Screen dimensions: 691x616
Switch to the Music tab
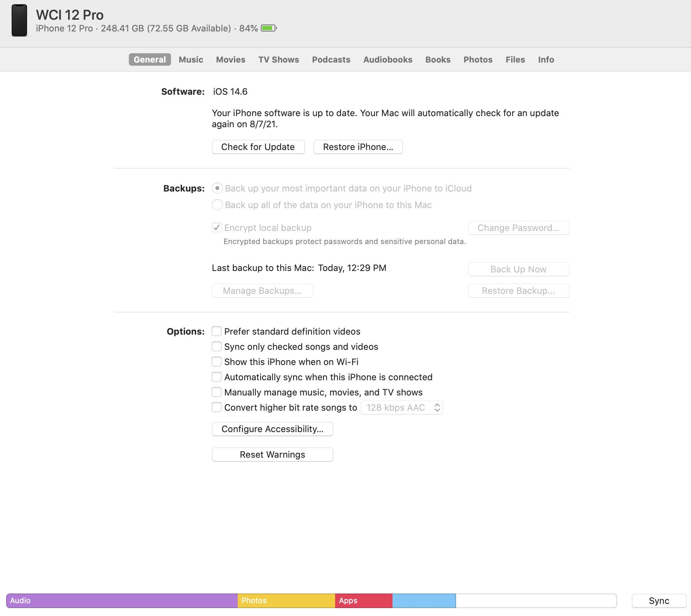coord(191,59)
